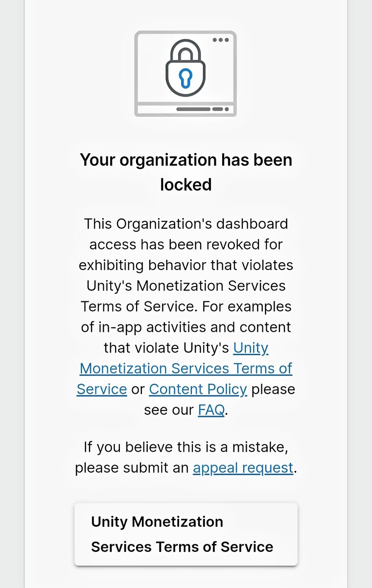The width and height of the screenshot is (372, 588).
Task: Open the Content Policy link
Action: tap(198, 389)
